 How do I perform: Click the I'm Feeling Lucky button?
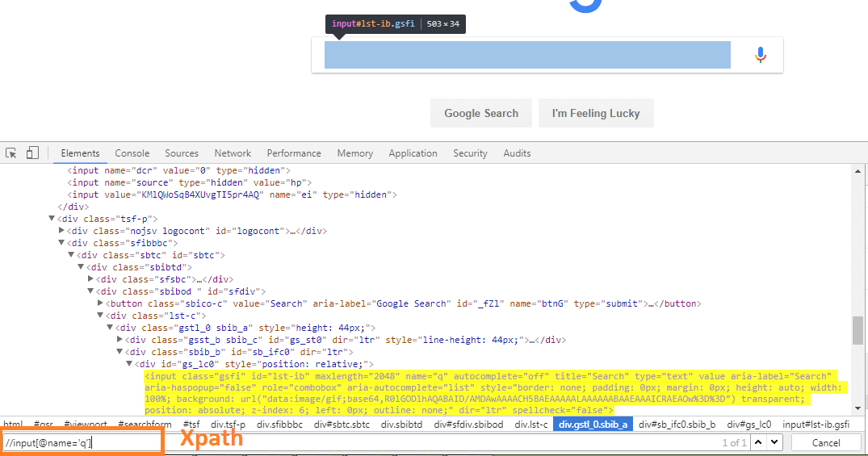pyautogui.click(x=596, y=113)
